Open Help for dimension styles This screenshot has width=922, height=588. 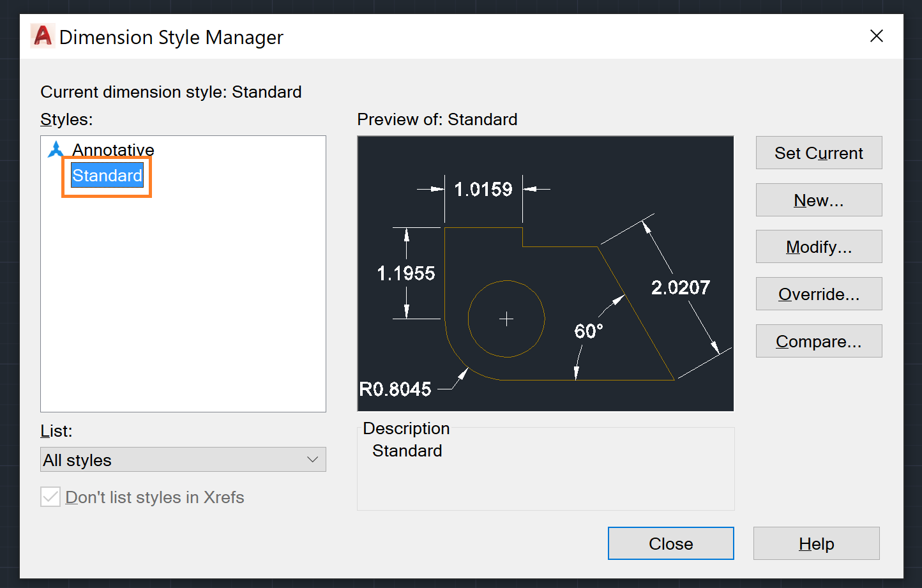point(816,543)
